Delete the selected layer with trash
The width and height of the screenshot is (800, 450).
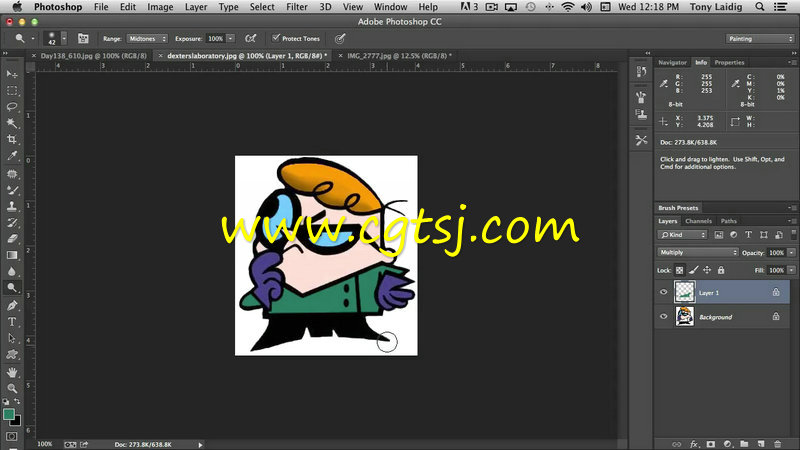coord(778,444)
